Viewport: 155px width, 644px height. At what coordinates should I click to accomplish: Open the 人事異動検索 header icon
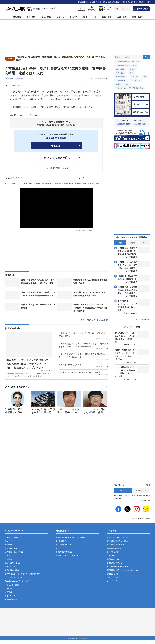(81, 9)
